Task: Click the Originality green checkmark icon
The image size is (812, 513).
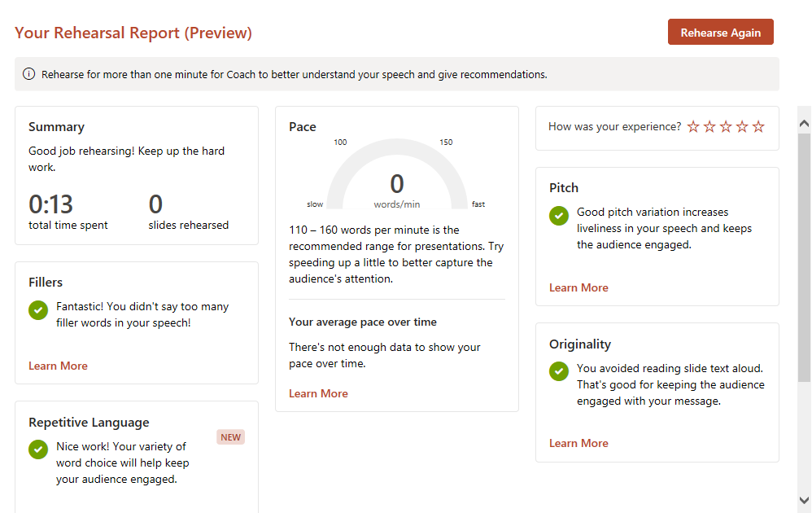Action: point(559,371)
